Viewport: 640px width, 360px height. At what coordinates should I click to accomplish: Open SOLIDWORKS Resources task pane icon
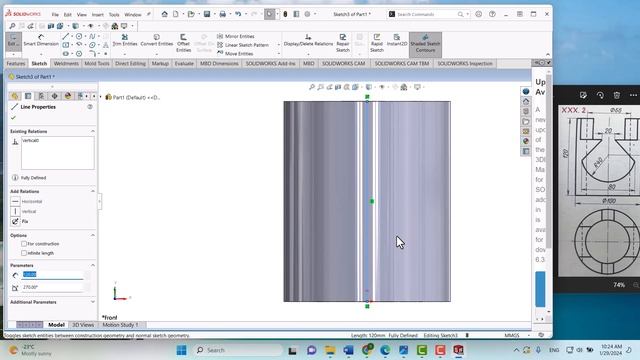(x=526, y=102)
